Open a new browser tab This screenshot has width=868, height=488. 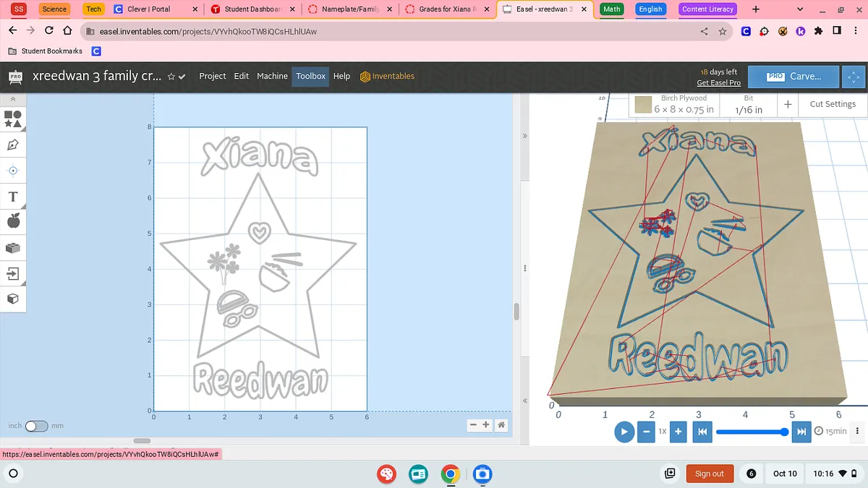(x=756, y=9)
